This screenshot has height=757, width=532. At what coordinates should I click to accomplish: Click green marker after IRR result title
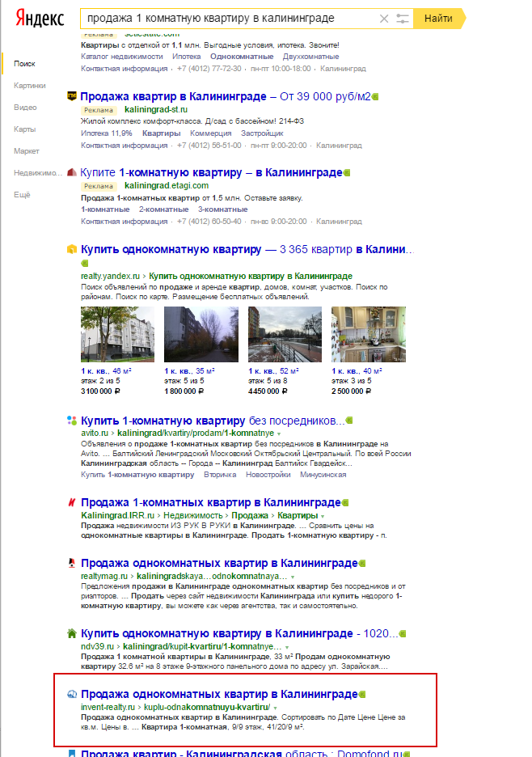[x=345, y=502]
